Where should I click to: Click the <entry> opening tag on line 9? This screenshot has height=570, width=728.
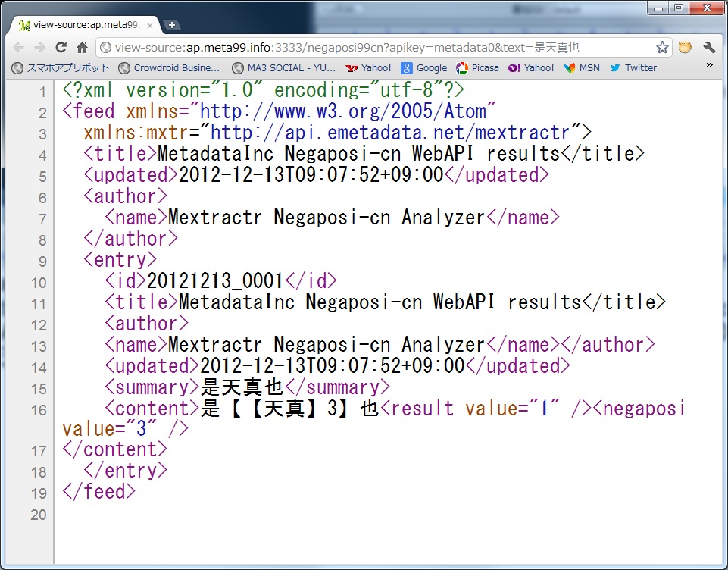point(120,260)
